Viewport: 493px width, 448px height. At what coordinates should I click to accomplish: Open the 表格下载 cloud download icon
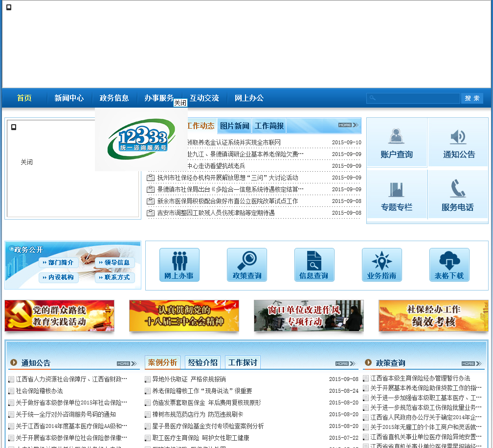point(449,265)
